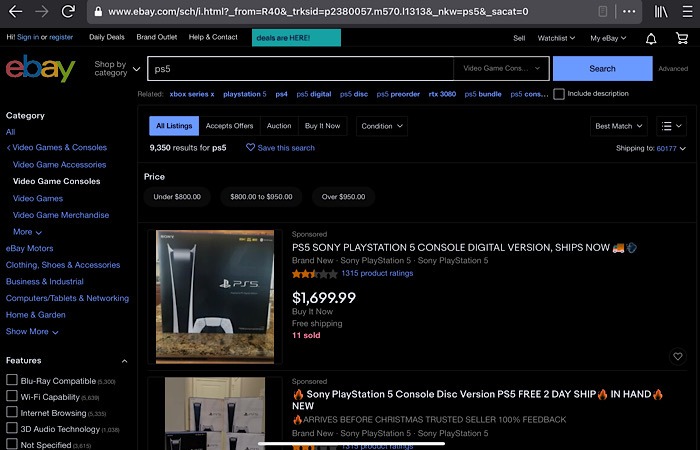Switch to the Auction tab
700x450 pixels.
[x=279, y=127]
